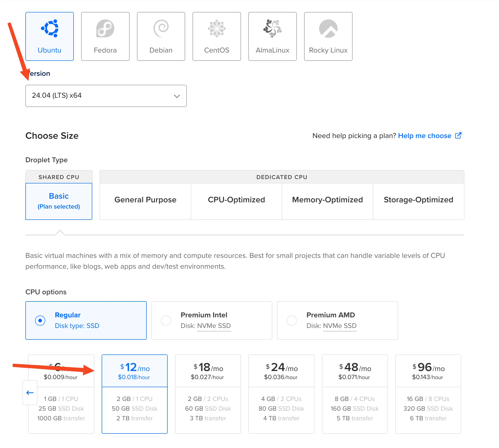499x448 pixels.
Task: Click the back arrow on the plan carousel
Action: [x=30, y=393]
